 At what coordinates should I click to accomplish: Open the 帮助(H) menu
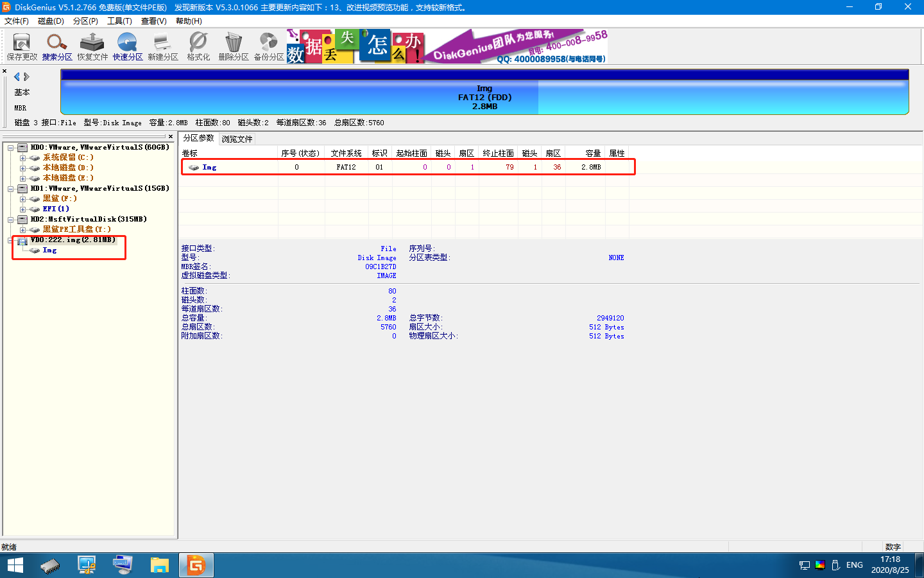coord(189,21)
